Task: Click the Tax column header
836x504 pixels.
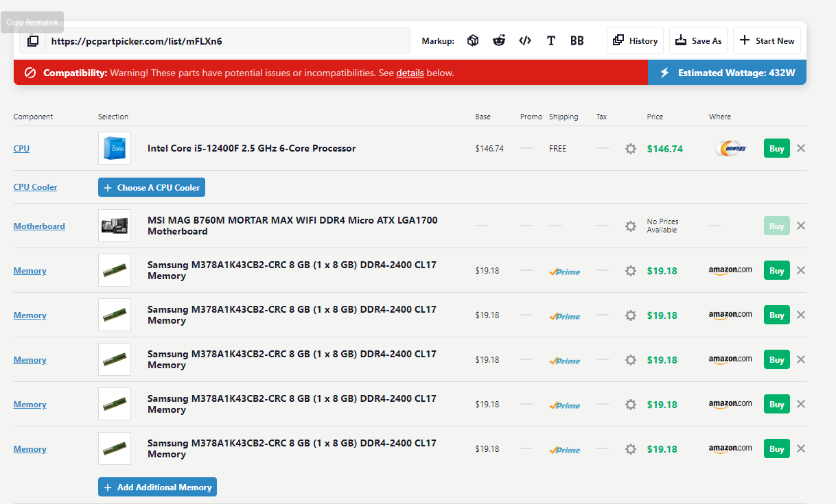Action: [x=601, y=117]
